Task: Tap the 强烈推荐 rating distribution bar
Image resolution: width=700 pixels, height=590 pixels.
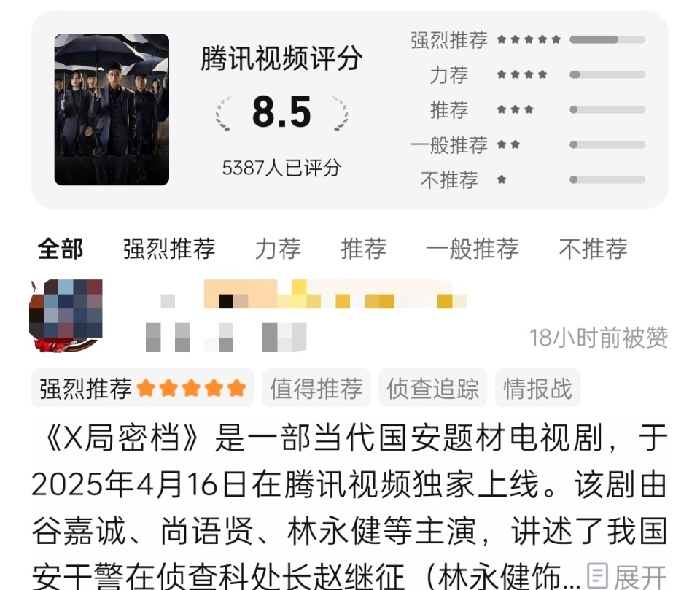Action: [607, 39]
